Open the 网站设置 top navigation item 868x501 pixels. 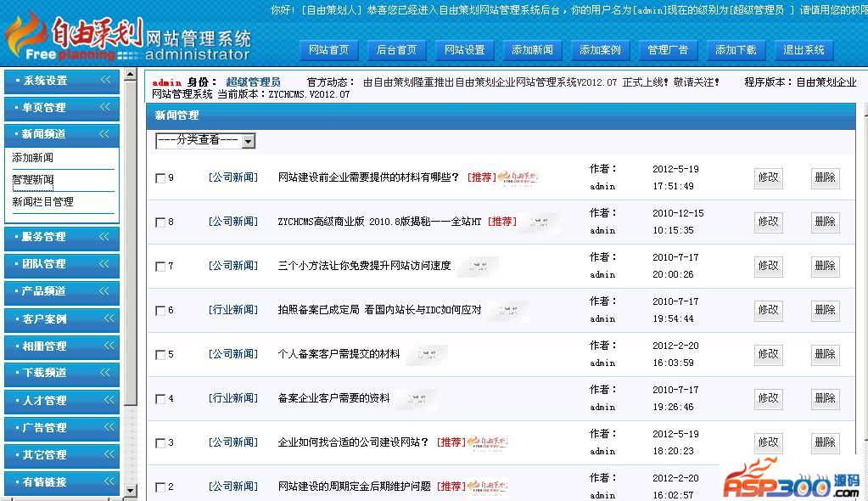click(464, 50)
